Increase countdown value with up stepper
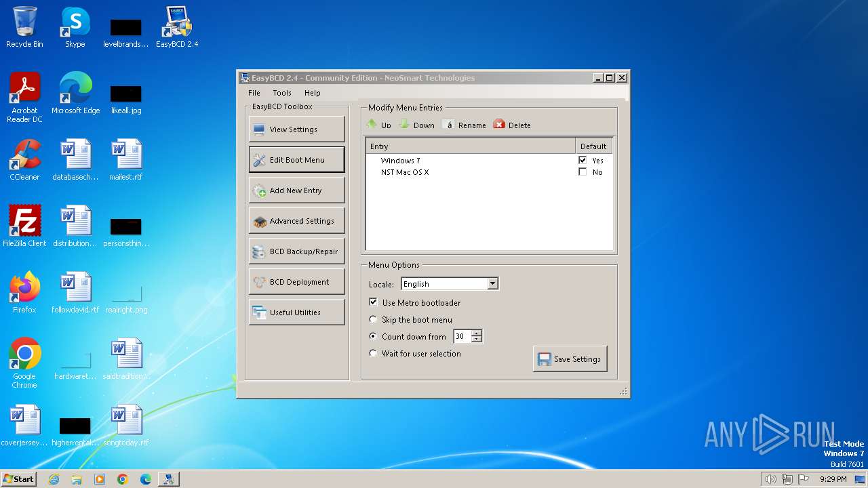This screenshot has height=488, width=868. [x=477, y=333]
